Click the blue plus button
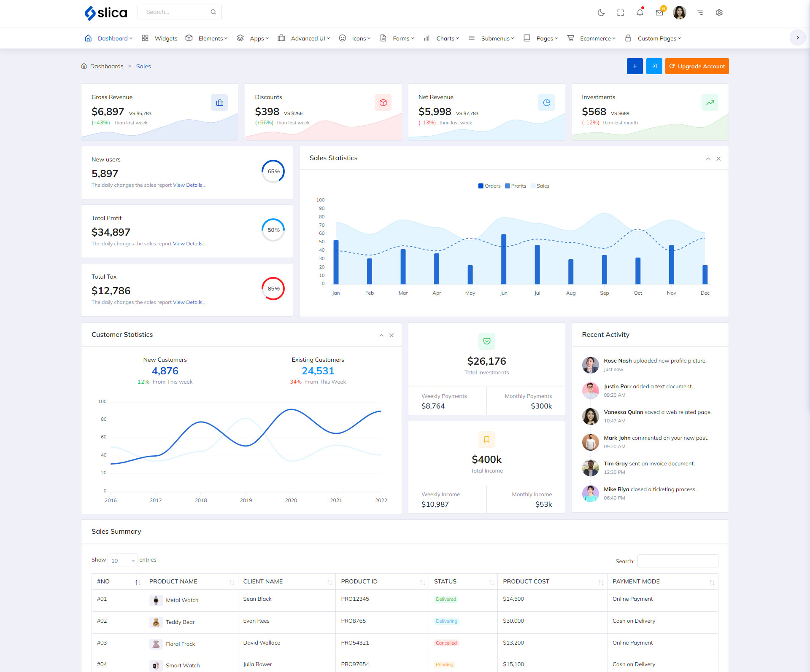 634,66
